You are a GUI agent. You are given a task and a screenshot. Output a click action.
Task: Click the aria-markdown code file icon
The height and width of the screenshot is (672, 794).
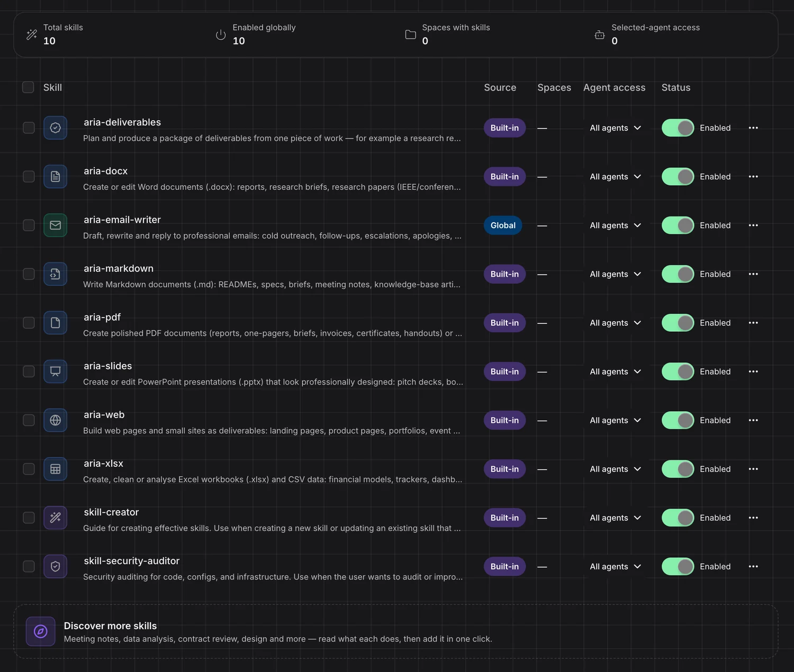click(55, 274)
